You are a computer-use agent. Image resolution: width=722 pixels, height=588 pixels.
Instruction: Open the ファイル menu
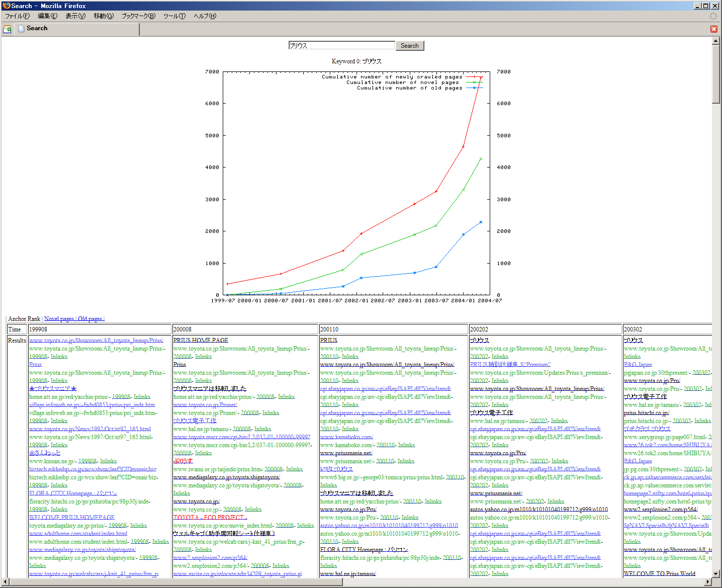coord(18,16)
